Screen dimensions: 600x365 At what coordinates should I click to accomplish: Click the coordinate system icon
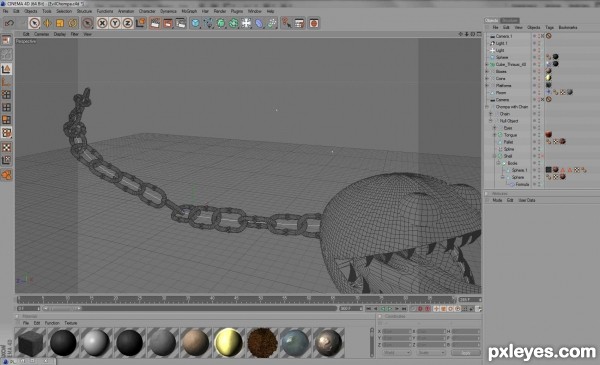(140, 23)
